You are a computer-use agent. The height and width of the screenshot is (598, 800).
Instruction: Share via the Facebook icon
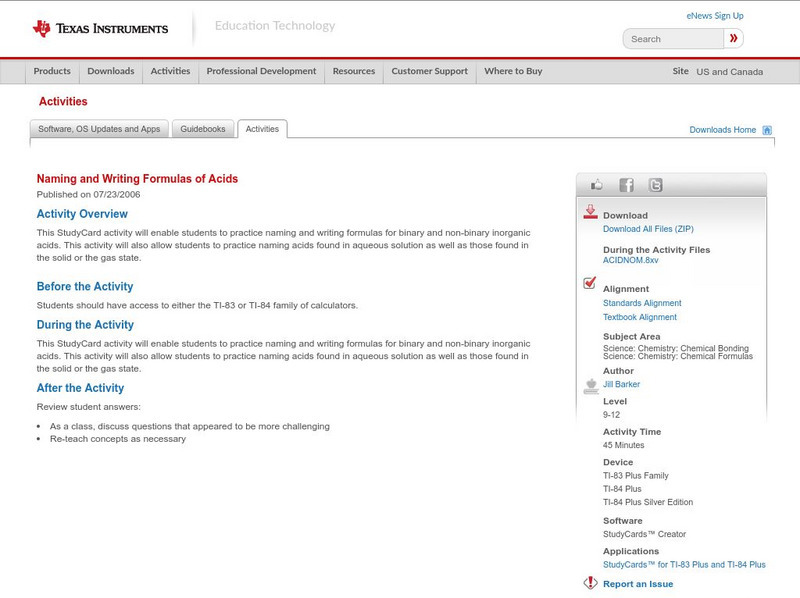[626, 185]
